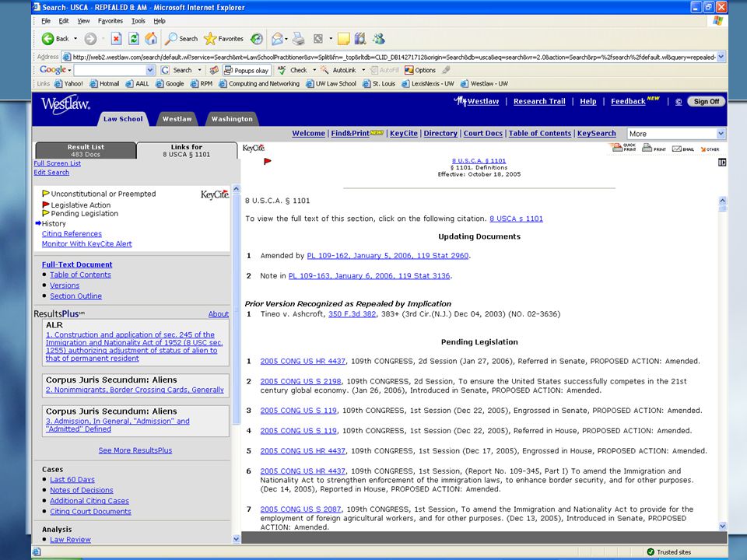The width and height of the screenshot is (747, 560).
Task: Toggle the Popups okay button
Action: tap(247, 70)
